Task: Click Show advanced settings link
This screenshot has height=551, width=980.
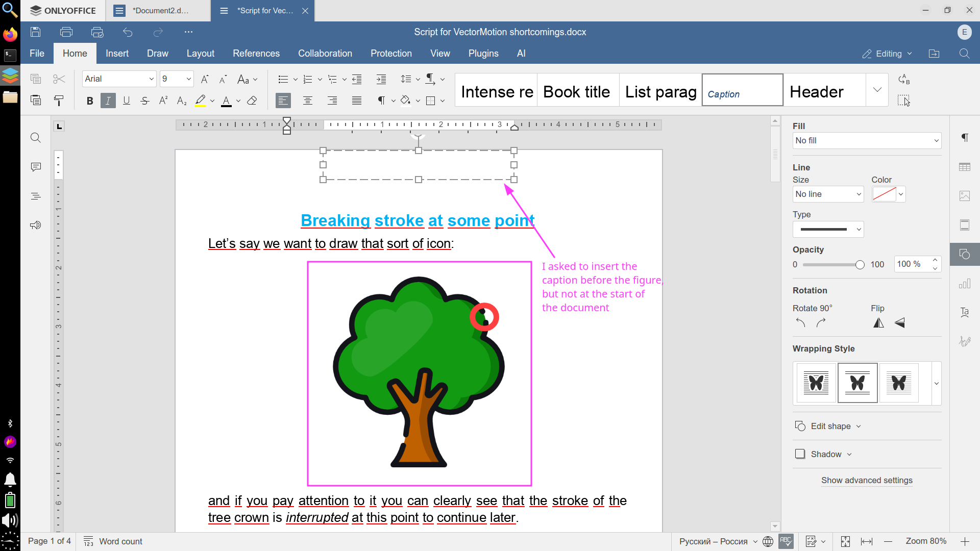Action: tap(866, 480)
